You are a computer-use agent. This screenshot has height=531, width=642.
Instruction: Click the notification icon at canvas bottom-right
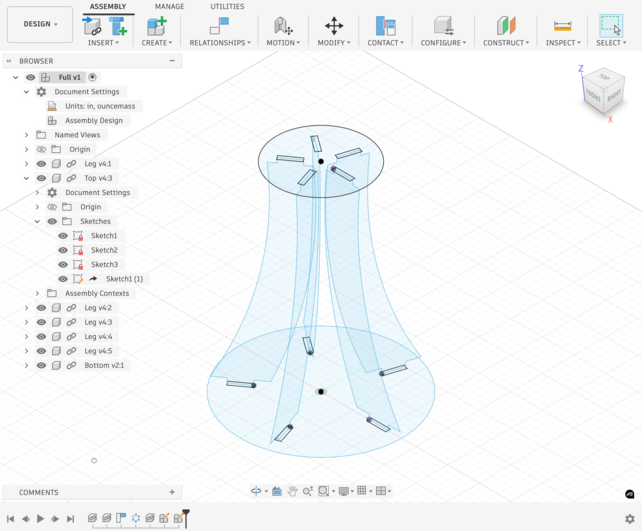pos(630,494)
